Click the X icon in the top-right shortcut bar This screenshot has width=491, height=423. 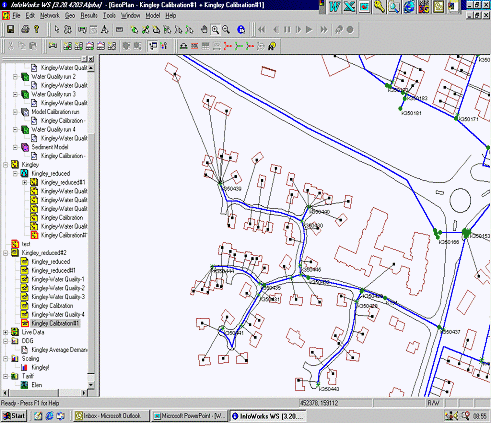tap(349, 7)
